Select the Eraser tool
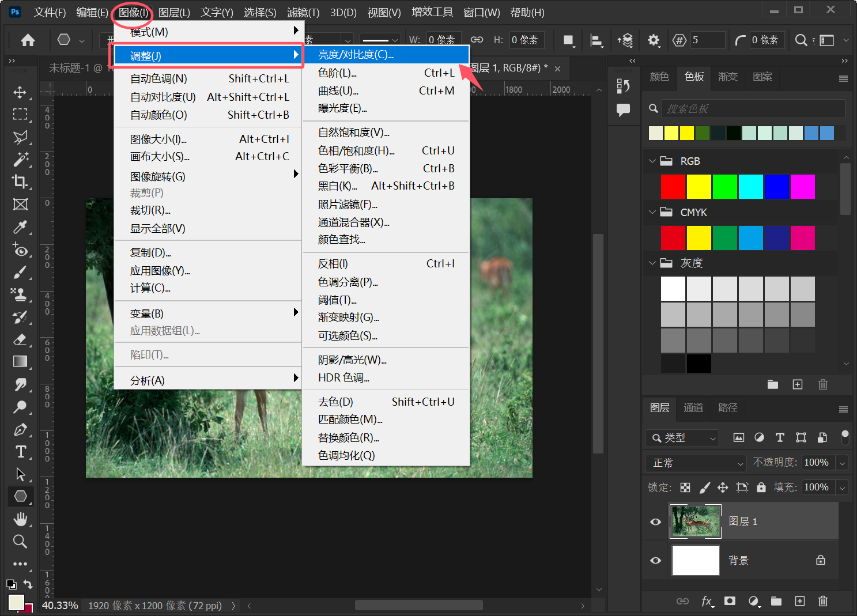 pos(20,339)
